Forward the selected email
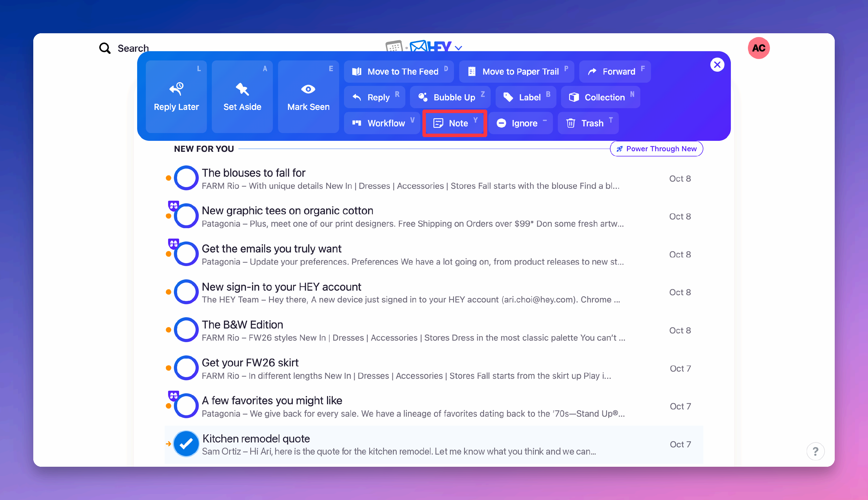 coord(615,71)
